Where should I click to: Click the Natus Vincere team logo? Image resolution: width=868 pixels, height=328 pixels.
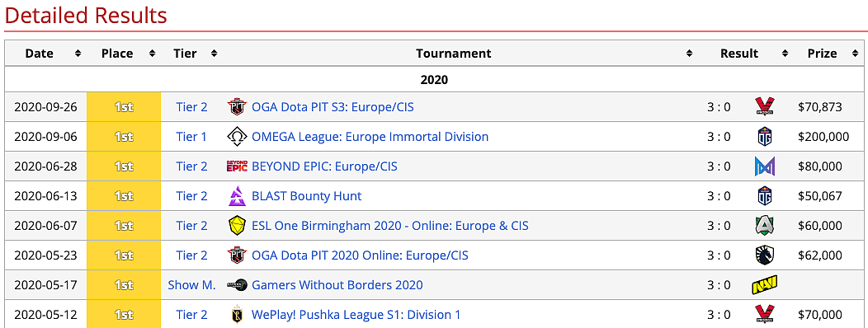tap(765, 285)
